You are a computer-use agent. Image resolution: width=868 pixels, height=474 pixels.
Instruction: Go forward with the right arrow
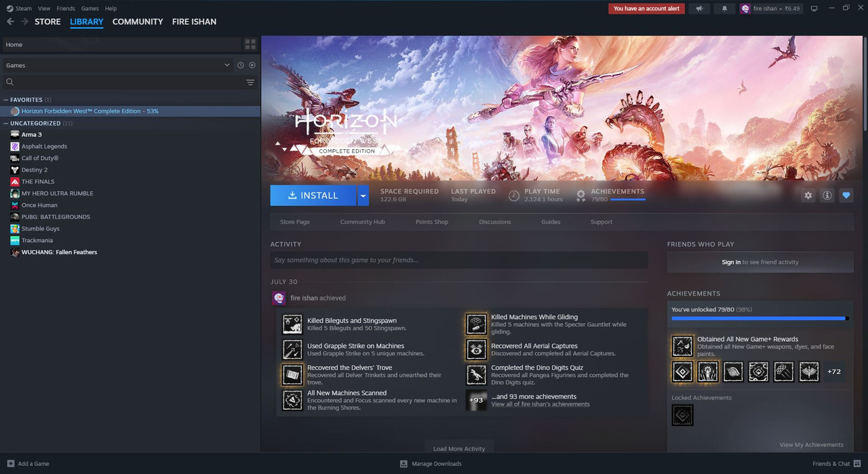(24, 22)
